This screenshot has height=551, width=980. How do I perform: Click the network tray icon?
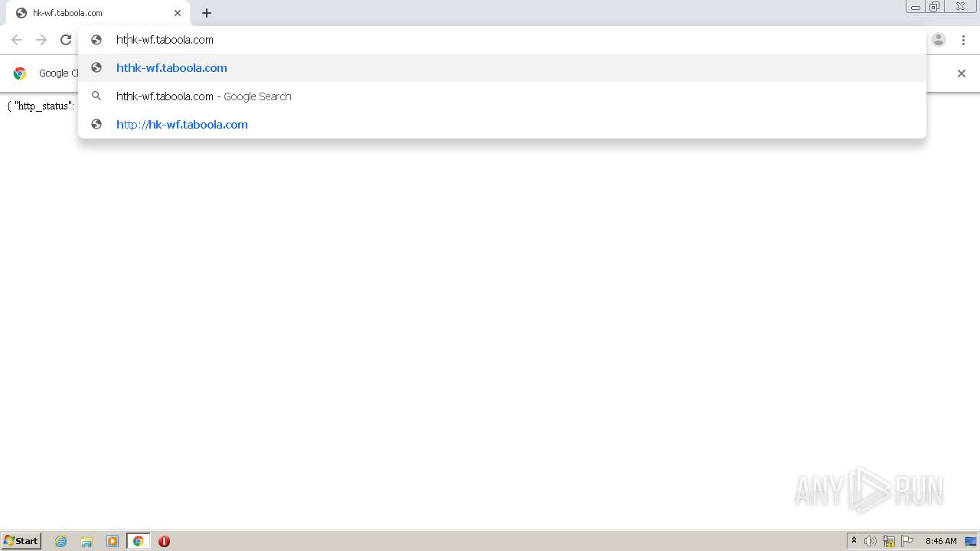(x=889, y=541)
